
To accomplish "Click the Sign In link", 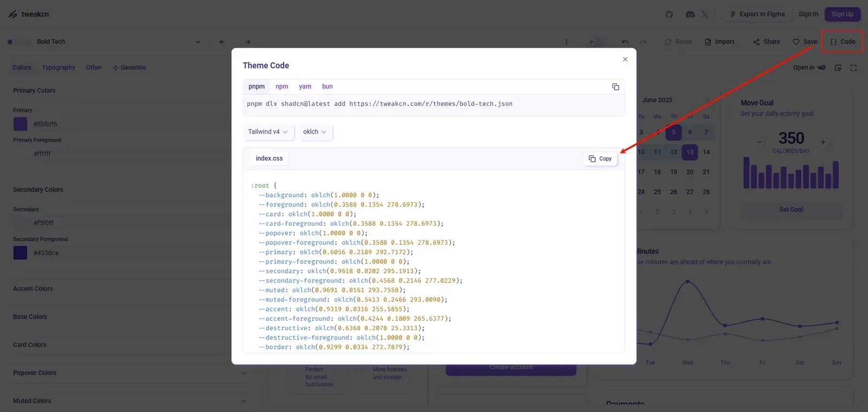I will 808,15.
